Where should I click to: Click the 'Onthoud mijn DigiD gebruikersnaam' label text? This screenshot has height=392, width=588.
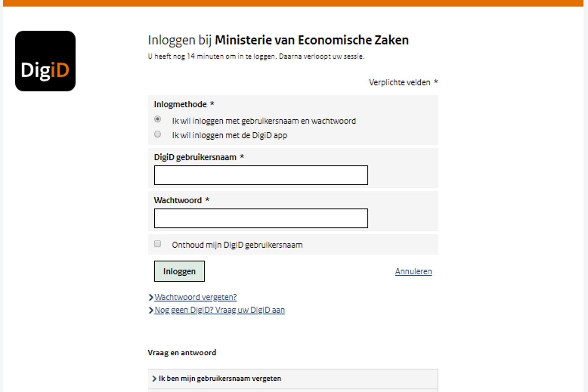pyautogui.click(x=237, y=245)
